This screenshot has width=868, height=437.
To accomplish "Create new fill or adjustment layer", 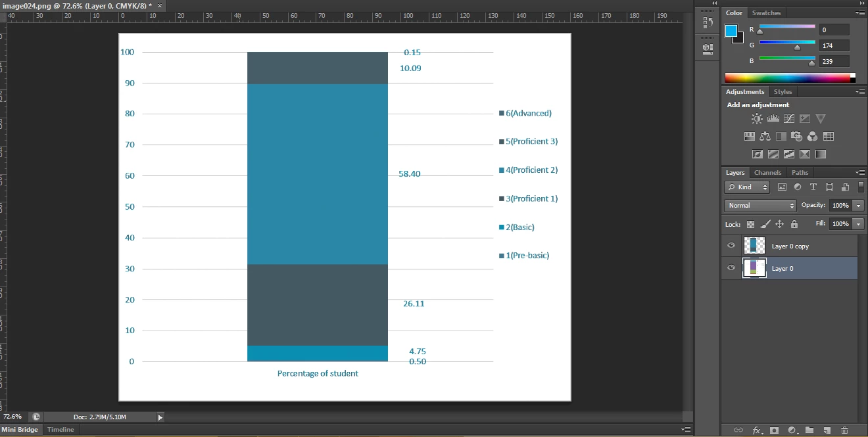I will pos(792,430).
